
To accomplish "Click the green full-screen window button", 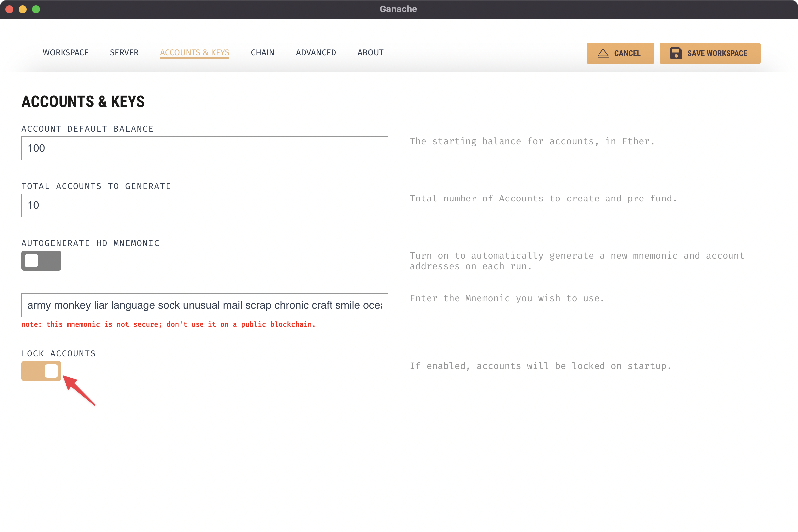I will point(36,9).
